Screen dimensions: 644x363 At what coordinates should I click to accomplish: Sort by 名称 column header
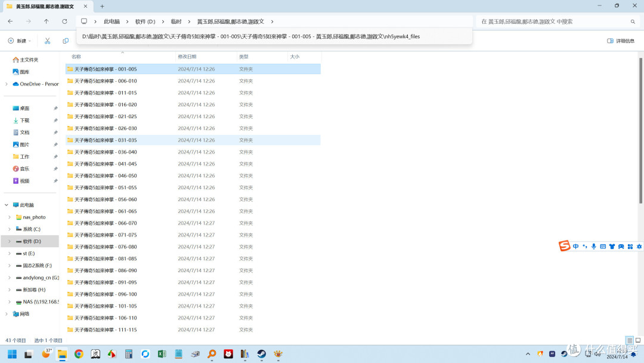pos(76,57)
